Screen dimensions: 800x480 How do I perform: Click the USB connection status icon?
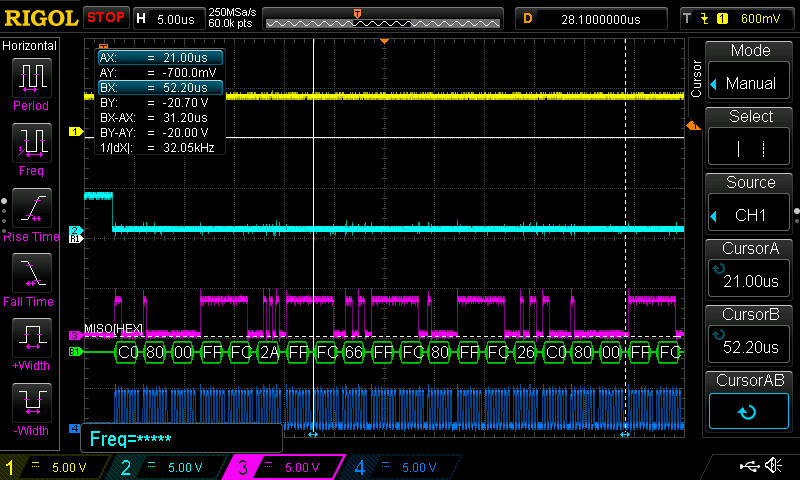tap(751, 466)
